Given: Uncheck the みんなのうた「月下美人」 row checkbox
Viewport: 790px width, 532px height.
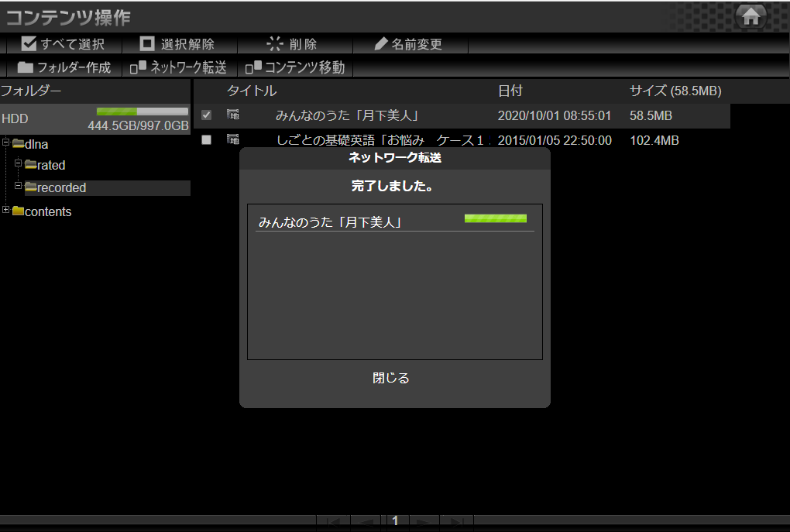Looking at the screenshot, I should 206,115.
